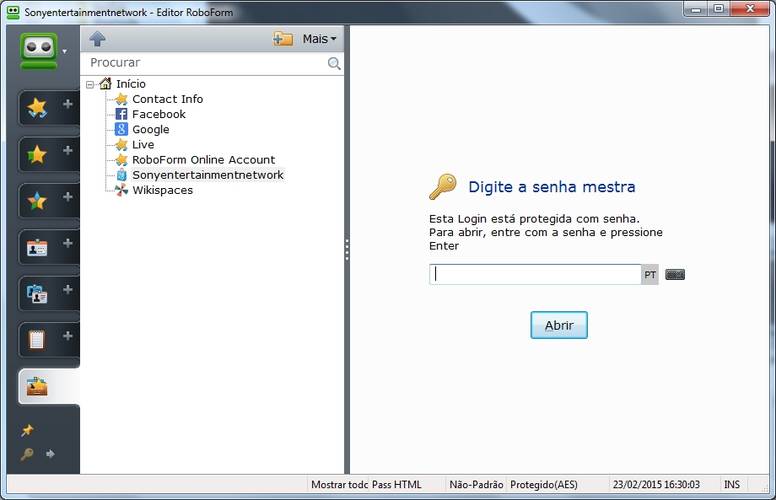Show Bookmarks category with green star
This screenshot has height=500, width=776.
pos(37,154)
